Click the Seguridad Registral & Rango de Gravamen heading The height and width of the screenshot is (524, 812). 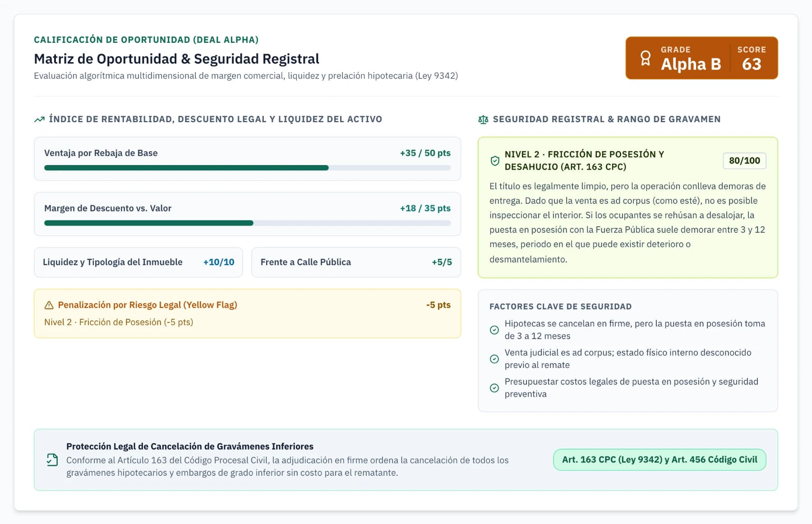607,119
